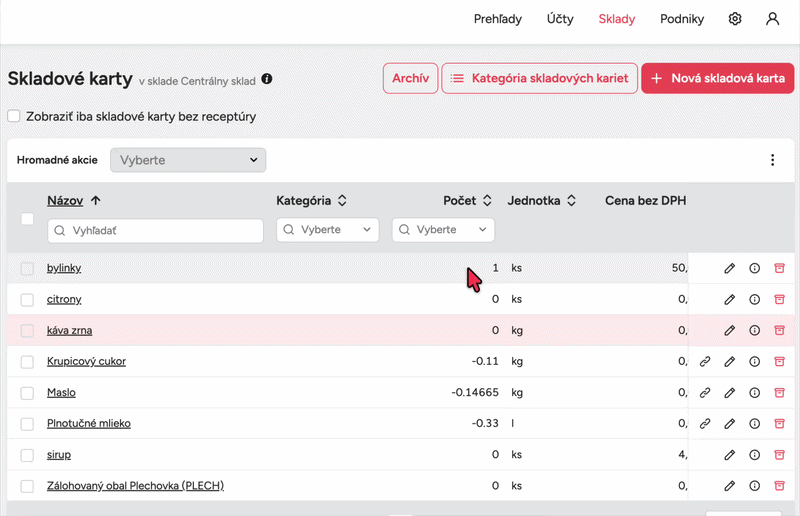Show info for citrony row
Image resolution: width=800 pixels, height=516 pixels.
(x=755, y=300)
